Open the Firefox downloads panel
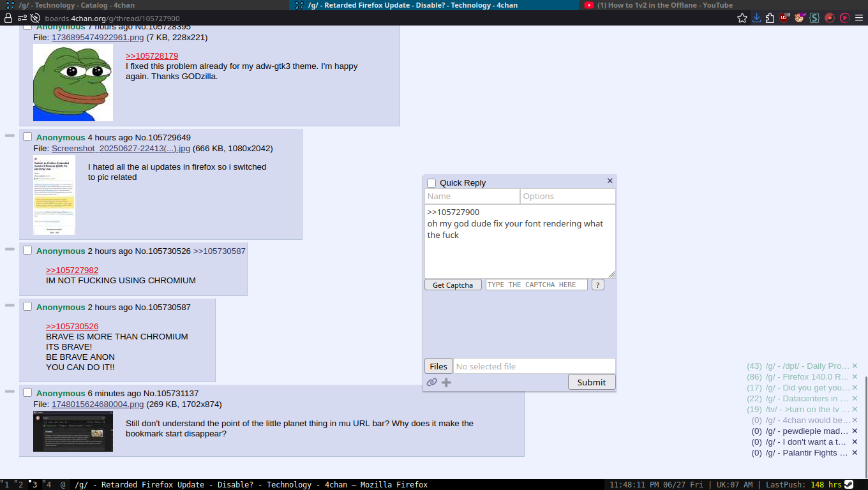 (x=756, y=18)
